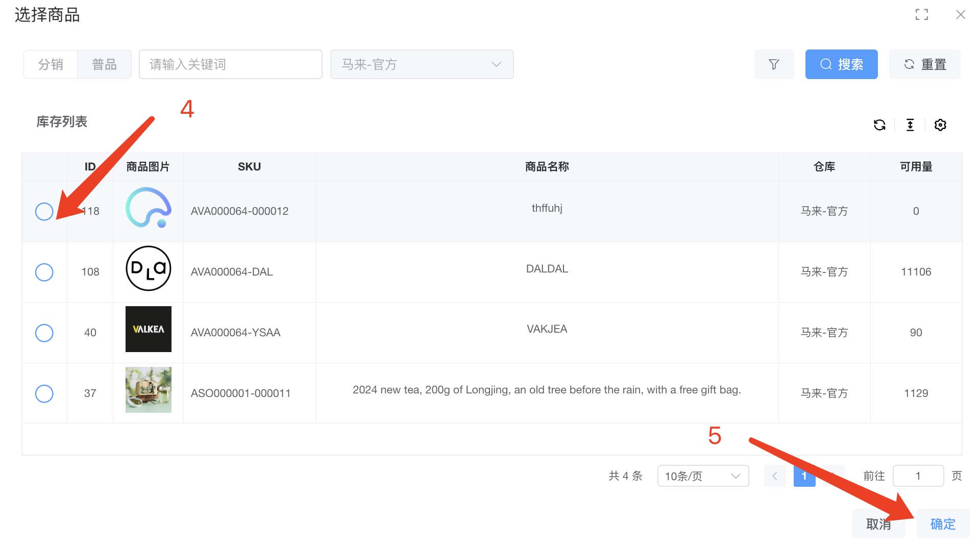The image size is (980, 547).
Task: Focus the go-to page number input
Action: coord(918,476)
